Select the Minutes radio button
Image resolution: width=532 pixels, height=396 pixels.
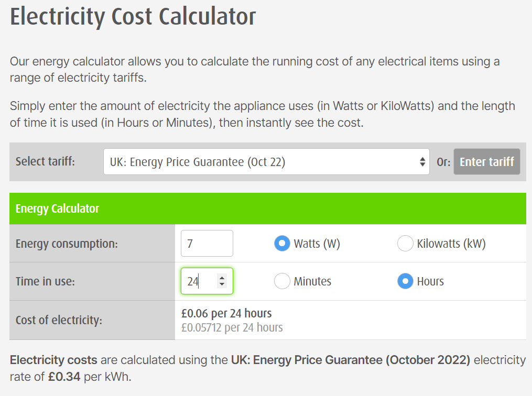coord(282,281)
